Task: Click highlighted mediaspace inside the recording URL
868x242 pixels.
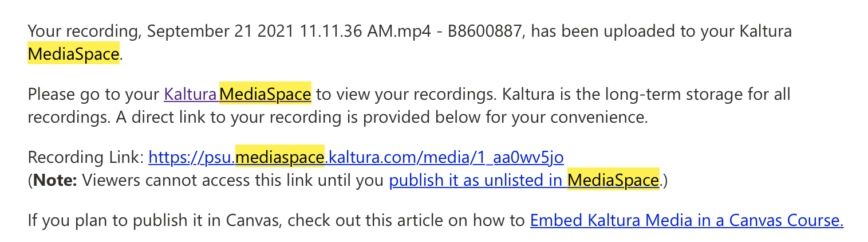Action: coord(280,157)
